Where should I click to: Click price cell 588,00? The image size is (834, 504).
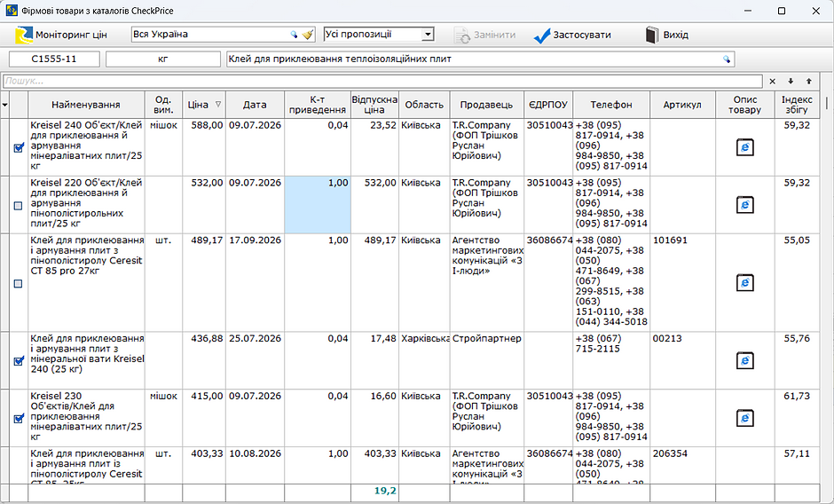[x=204, y=147]
